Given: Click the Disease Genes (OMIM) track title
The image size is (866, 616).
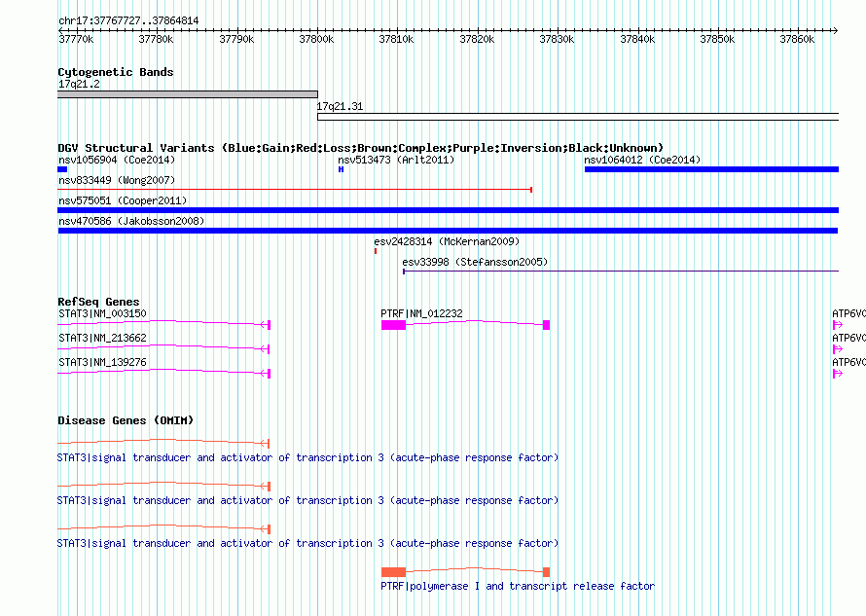Looking at the screenshot, I should [126, 420].
